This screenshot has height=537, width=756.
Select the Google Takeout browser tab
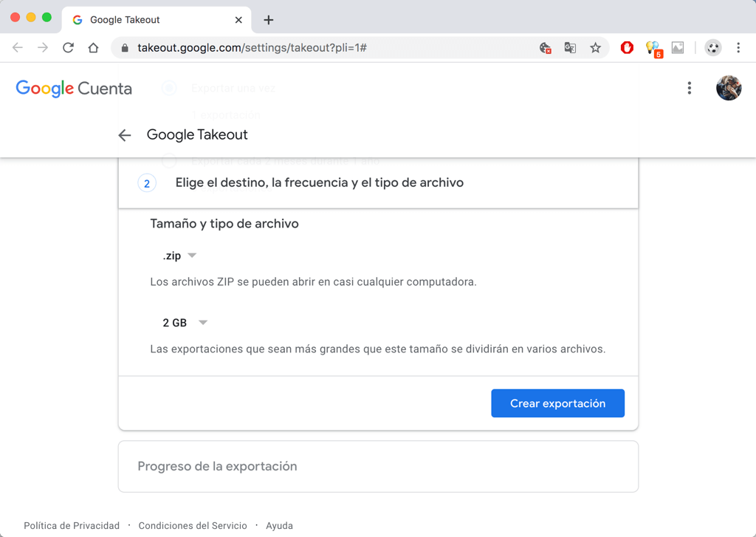157,20
